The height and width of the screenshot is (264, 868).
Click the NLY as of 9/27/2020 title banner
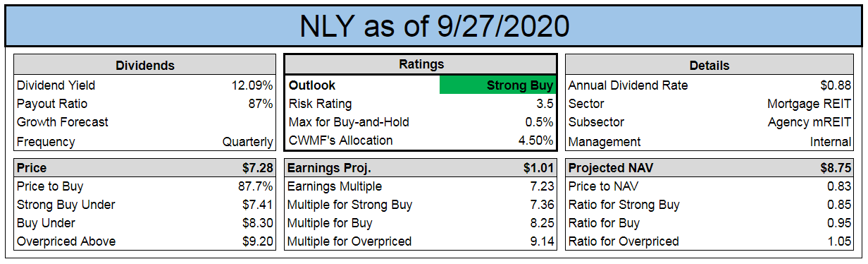[434, 25]
